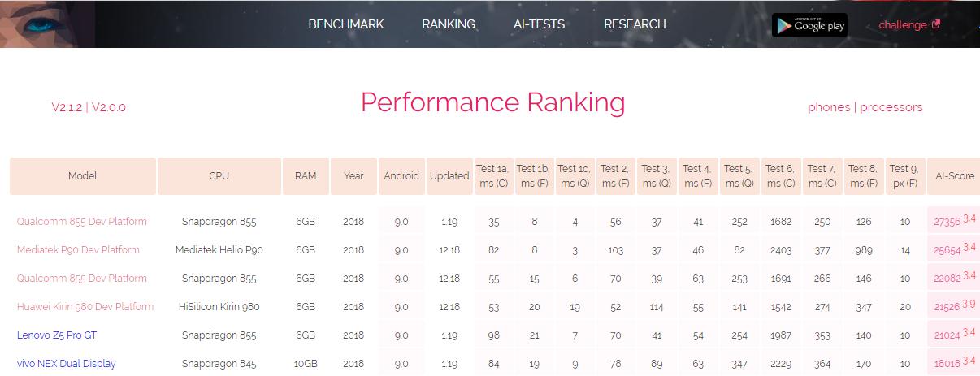Click the Test 6 value 2229

pyautogui.click(x=780, y=364)
